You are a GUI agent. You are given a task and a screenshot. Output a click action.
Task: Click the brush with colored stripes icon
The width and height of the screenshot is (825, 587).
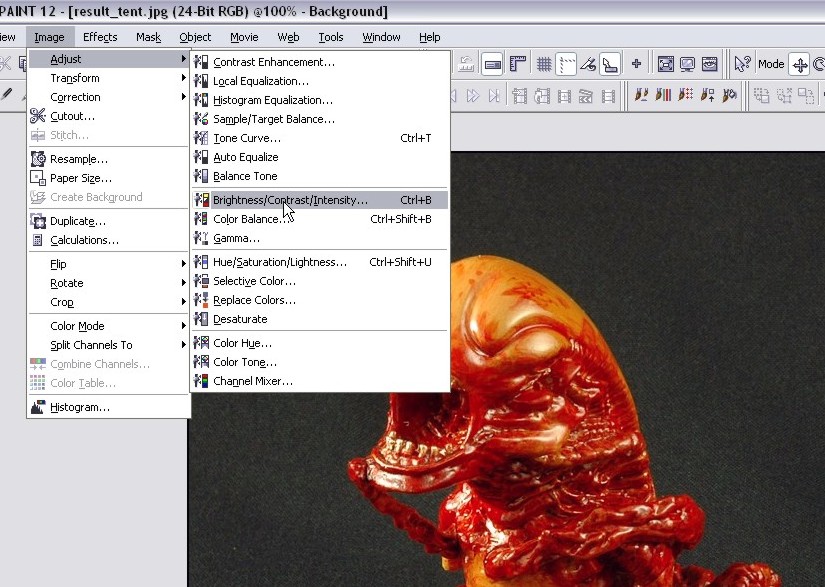tap(663, 95)
